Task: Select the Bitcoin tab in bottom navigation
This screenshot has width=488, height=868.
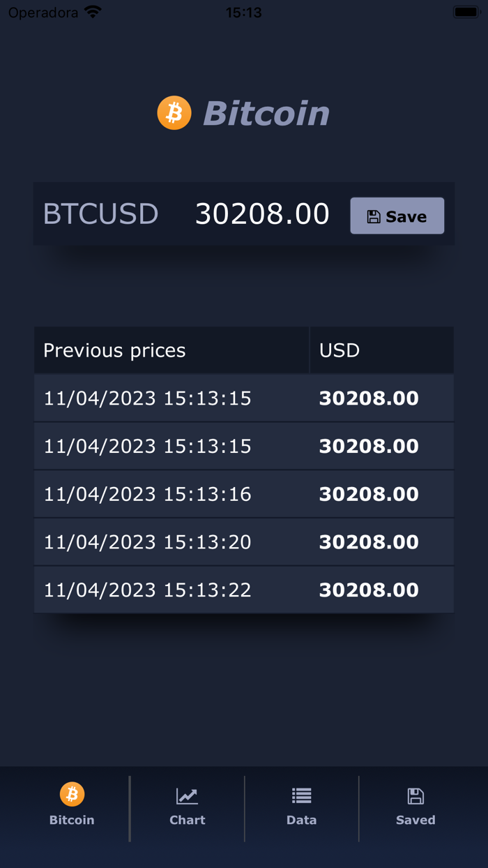Action: pyautogui.click(x=71, y=808)
